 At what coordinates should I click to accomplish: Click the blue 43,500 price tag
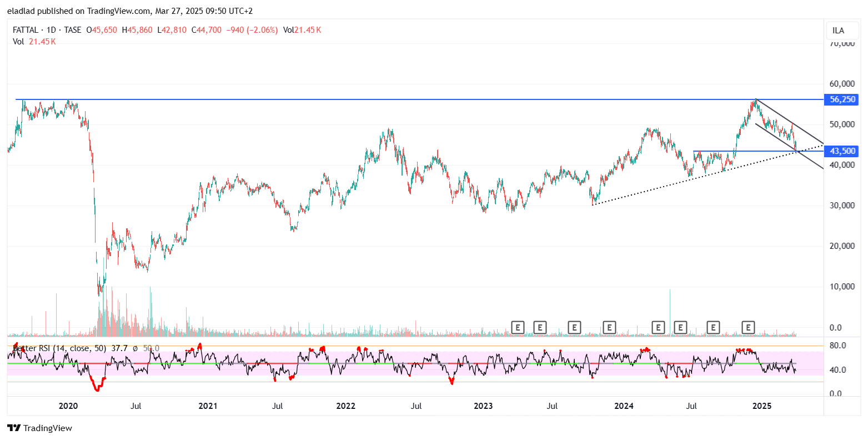click(x=842, y=151)
